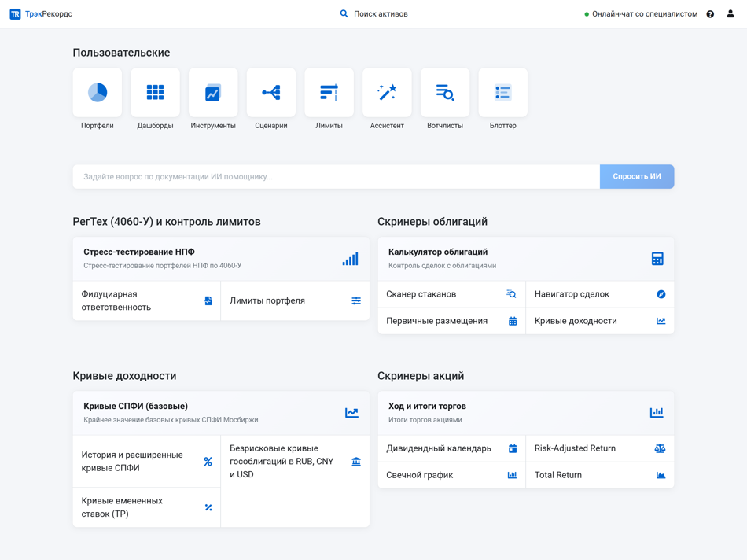Image resolution: width=747 pixels, height=560 pixels.
Task: Open the Сценарии branching icon
Action: click(271, 93)
